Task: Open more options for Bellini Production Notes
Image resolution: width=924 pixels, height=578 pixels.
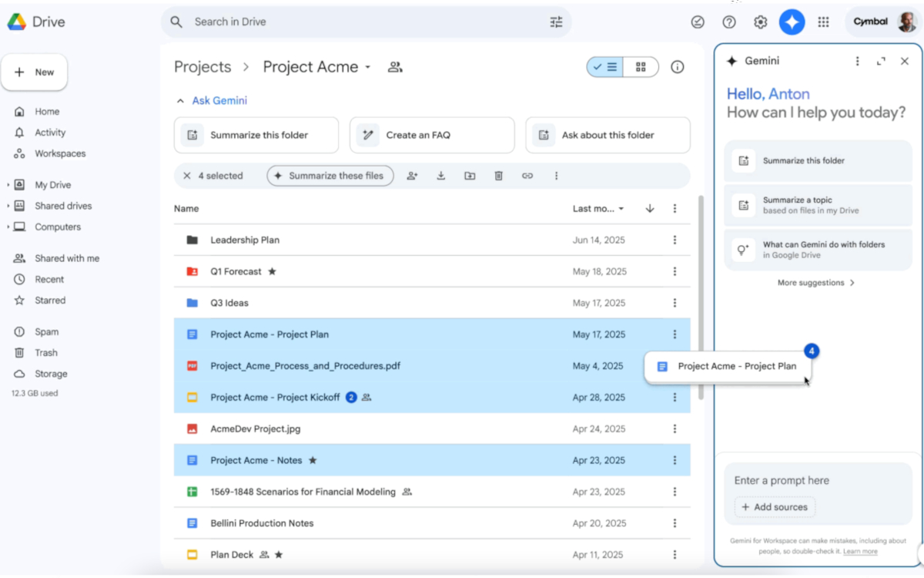Action: pos(675,523)
